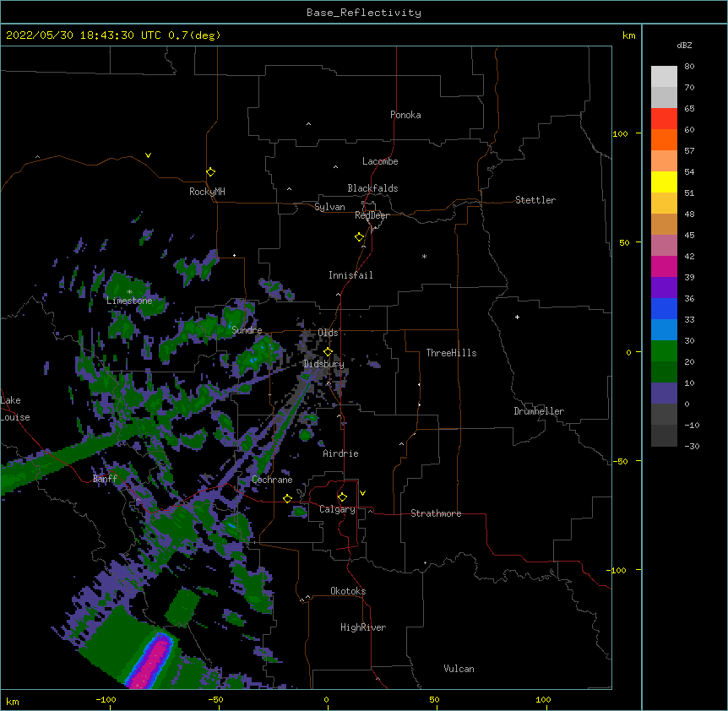Click the 65 value in the dBZ legend
This screenshot has width=728, height=711.
tap(689, 109)
